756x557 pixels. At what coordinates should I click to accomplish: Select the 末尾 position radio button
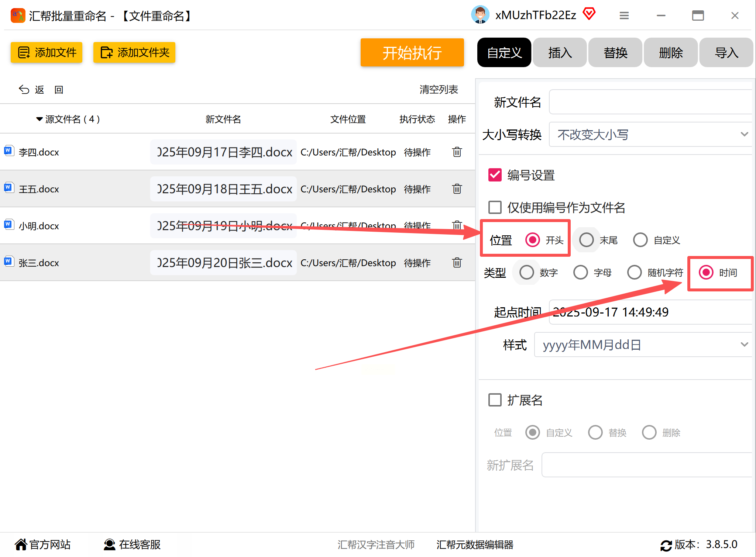coord(586,240)
